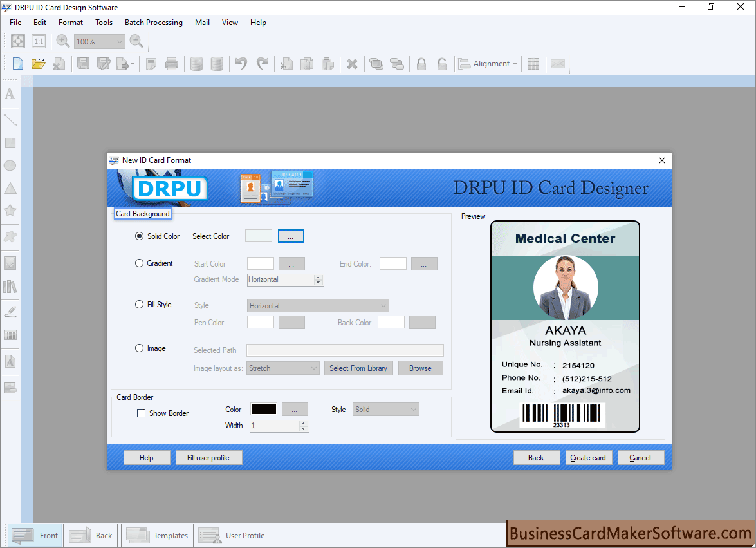Click the Undo arrow icon
Screen dimensions: 756x548
pos(241,64)
